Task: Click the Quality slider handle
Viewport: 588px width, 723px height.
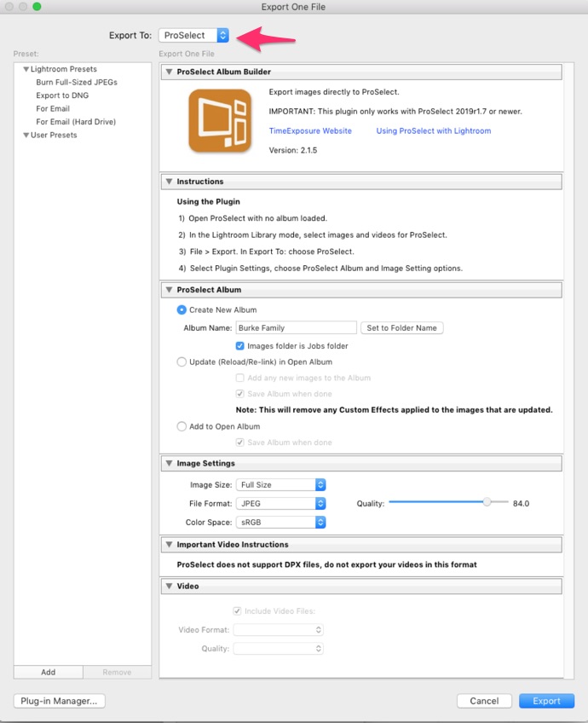Action: click(x=487, y=503)
